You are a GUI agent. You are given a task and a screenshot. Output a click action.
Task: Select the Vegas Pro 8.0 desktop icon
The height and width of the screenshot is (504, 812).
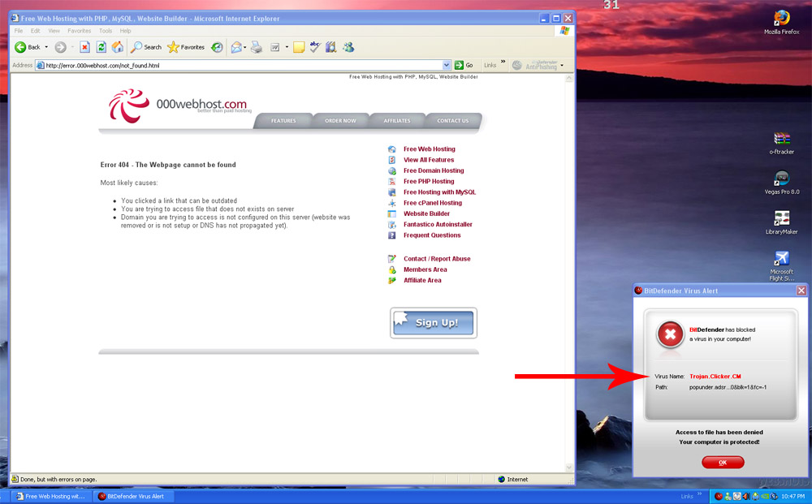tap(781, 183)
